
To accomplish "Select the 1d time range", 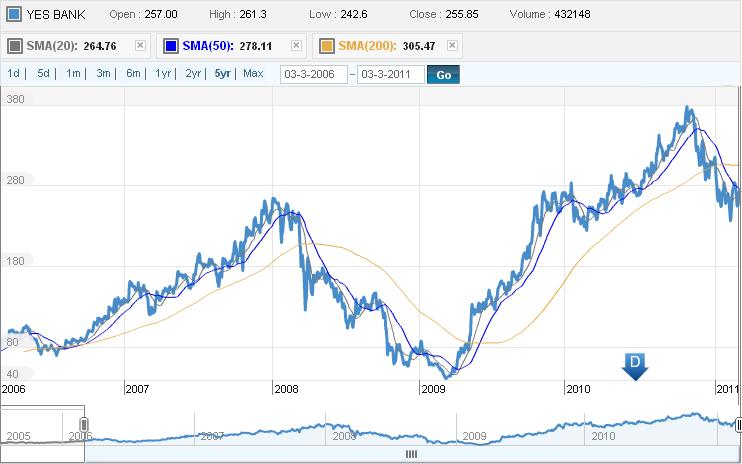I will (14, 74).
